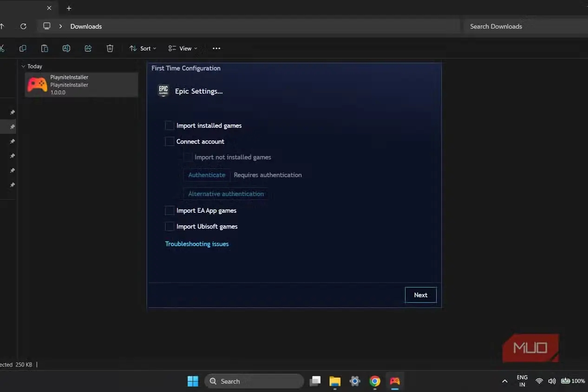This screenshot has height=392, width=588.
Task: Click the Authenticate button
Action: pyautogui.click(x=207, y=175)
